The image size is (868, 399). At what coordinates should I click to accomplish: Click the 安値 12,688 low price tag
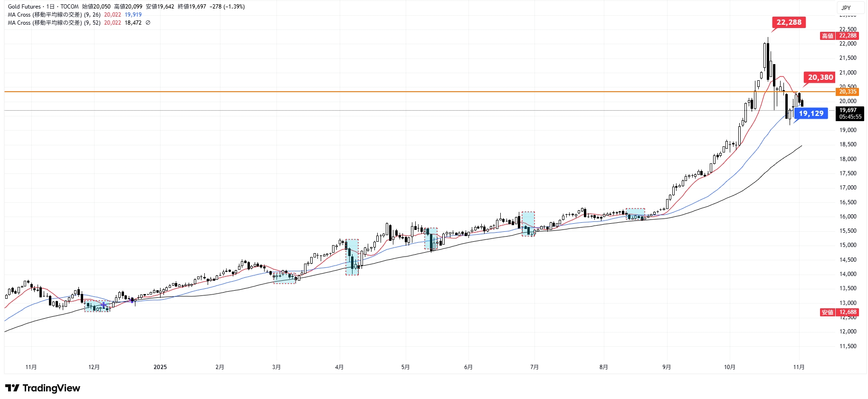pos(839,313)
